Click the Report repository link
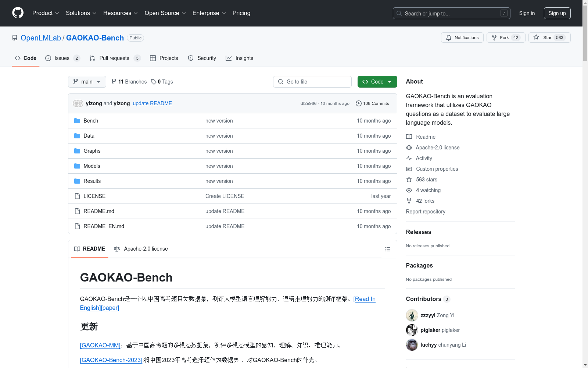Image resolution: width=588 pixels, height=368 pixels. click(426, 212)
